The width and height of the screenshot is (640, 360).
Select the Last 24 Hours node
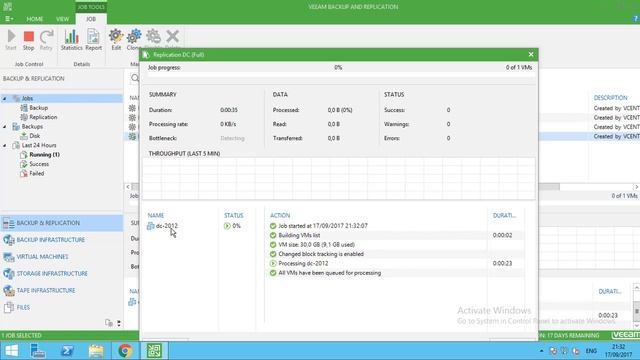pyautogui.click(x=39, y=145)
